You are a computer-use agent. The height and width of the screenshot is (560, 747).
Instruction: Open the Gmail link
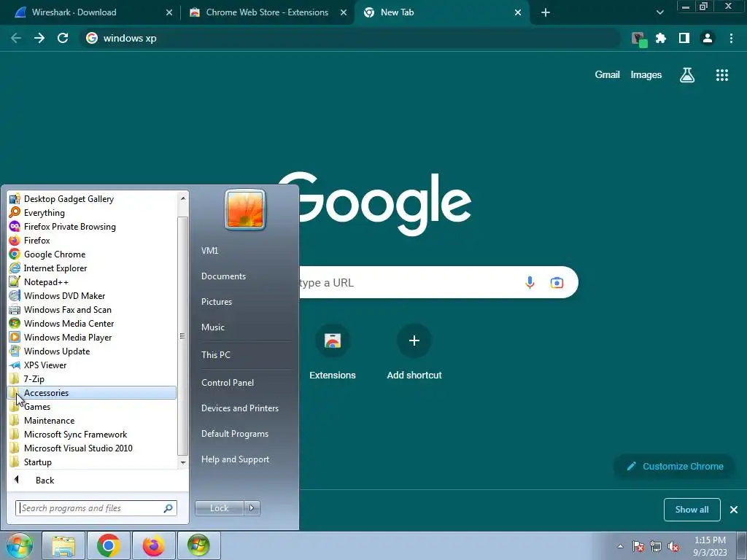(607, 75)
